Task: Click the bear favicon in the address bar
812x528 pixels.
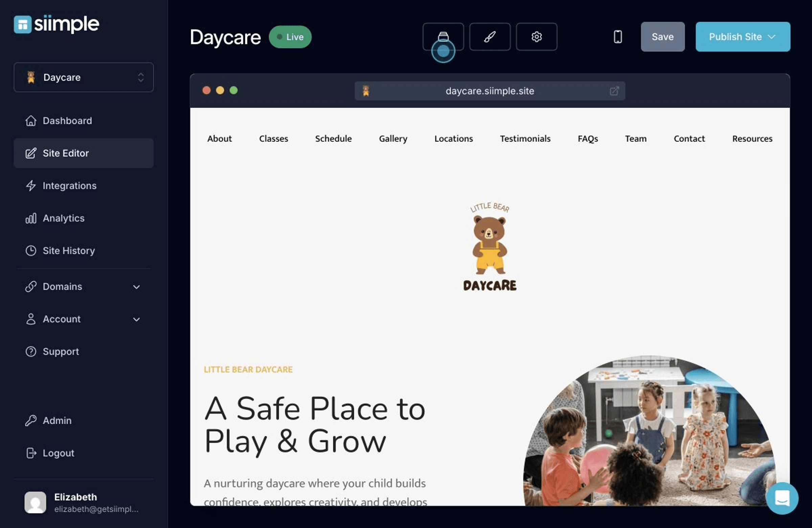Action: 366,91
